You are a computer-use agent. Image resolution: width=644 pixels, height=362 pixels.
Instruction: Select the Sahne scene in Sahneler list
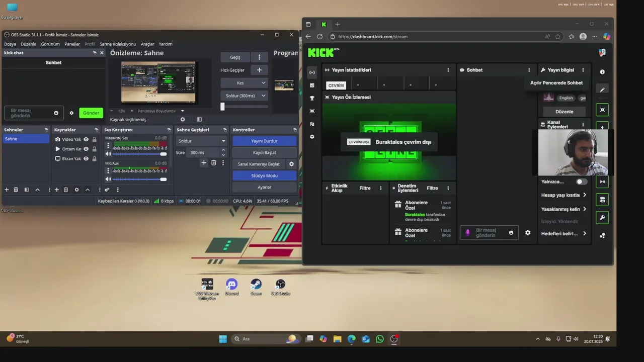click(26, 139)
